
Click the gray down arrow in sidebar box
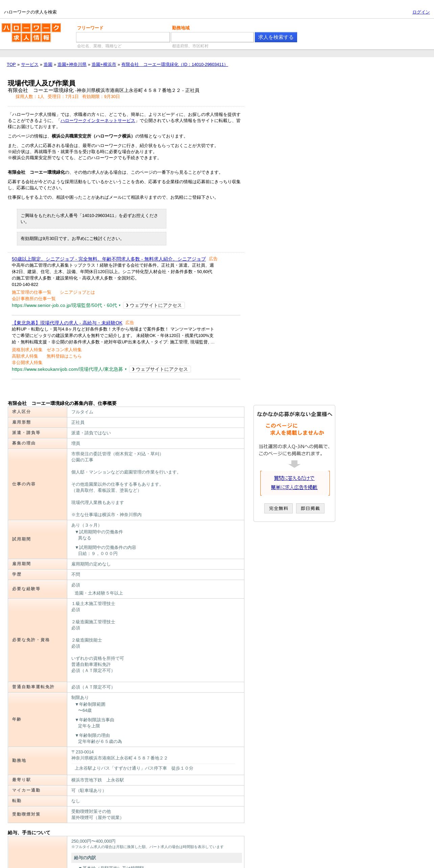(x=294, y=464)
